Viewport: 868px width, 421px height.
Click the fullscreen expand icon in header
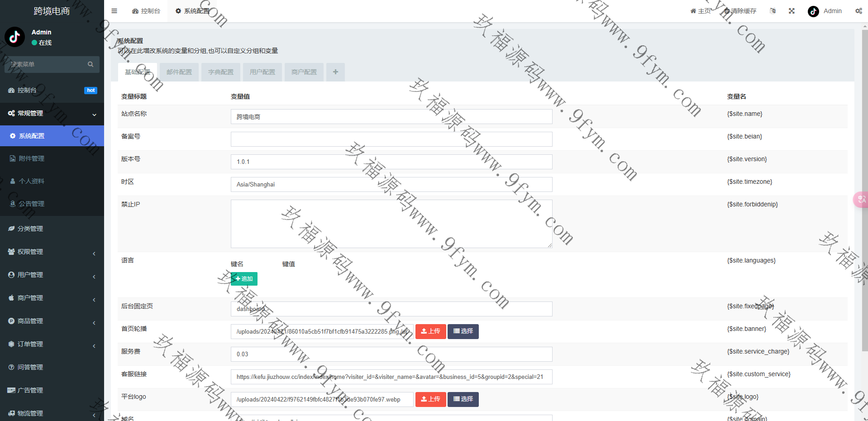(x=792, y=11)
